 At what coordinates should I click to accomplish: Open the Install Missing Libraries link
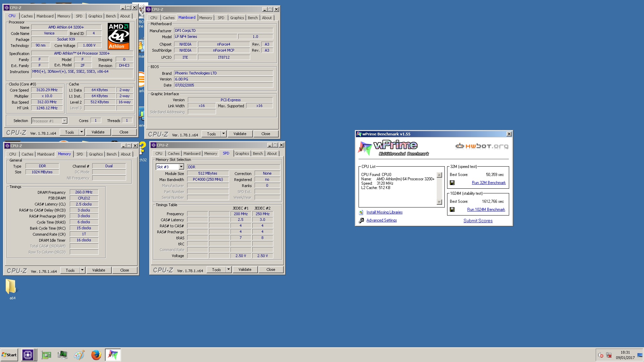click(x=384, y=212)
